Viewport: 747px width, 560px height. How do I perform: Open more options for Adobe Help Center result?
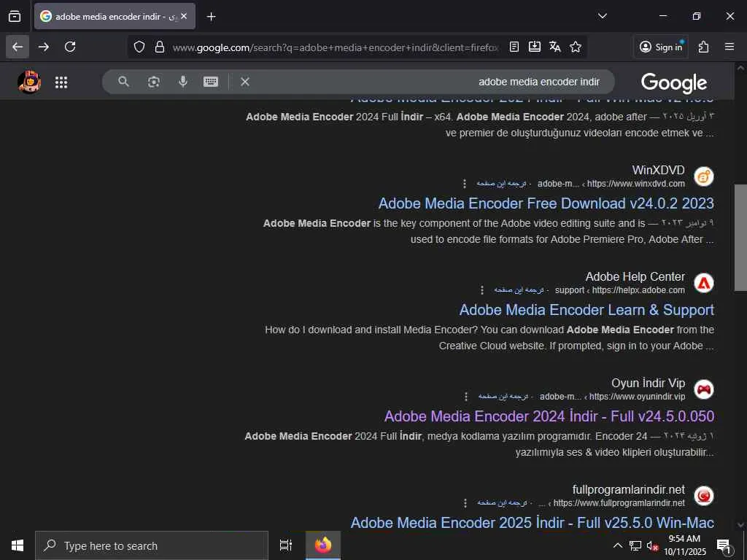(482, 290)
